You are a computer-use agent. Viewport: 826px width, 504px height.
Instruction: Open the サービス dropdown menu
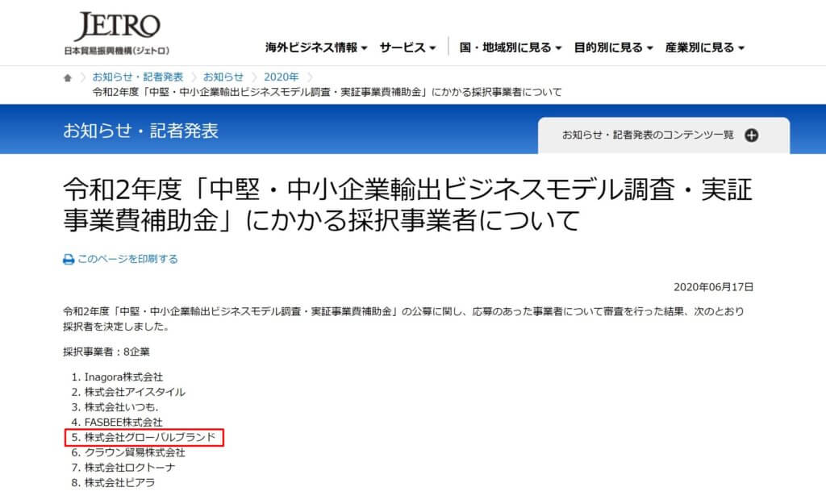(407, 48)
